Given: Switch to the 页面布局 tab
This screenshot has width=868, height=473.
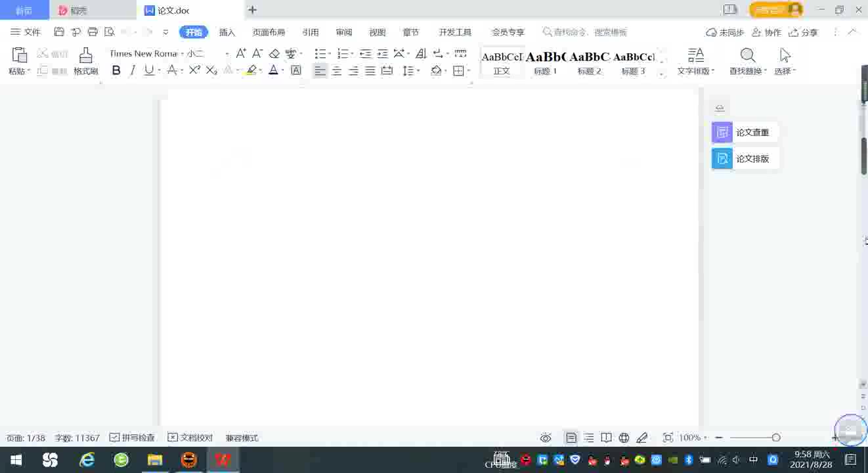Looking at the screenshot, I should click(x=269, y=32).
